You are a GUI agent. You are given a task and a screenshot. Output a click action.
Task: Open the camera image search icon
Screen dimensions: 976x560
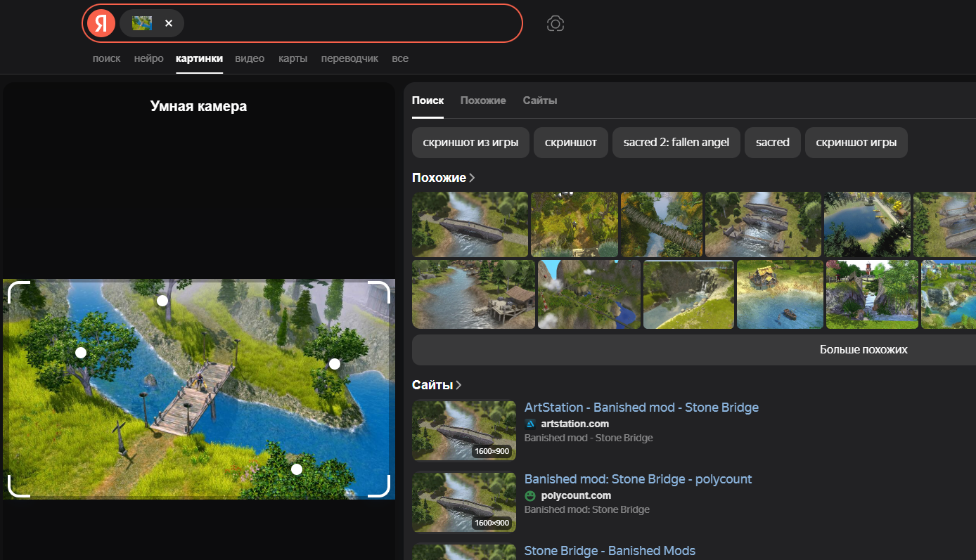coord(556,24)
